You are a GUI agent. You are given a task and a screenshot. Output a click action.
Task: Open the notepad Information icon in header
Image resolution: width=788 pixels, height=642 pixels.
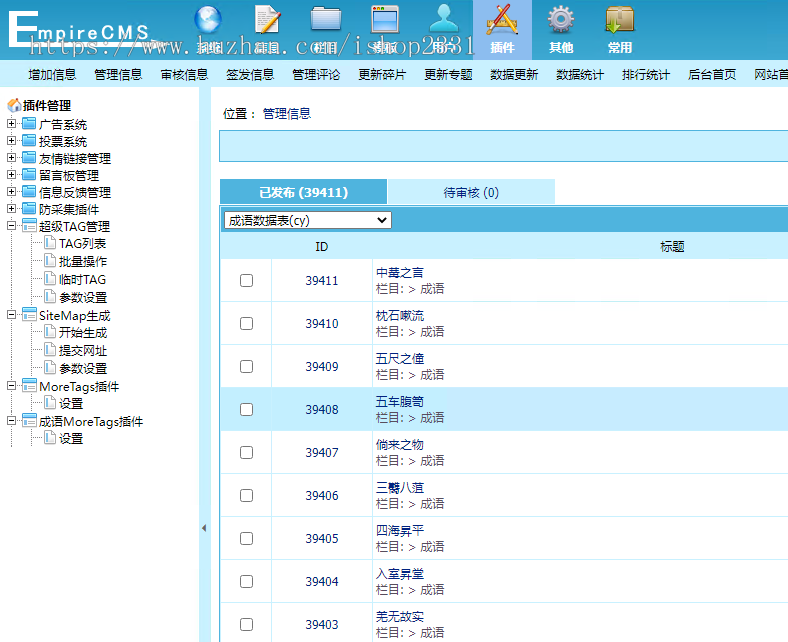pos(267,22)
